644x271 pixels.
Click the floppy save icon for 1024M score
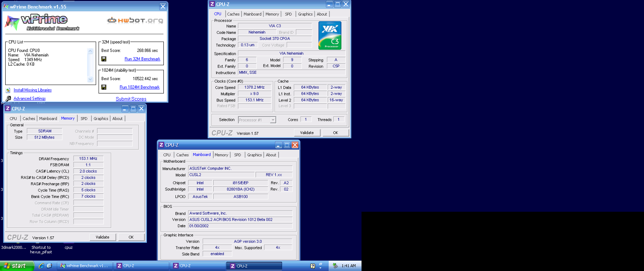point(104,87)
